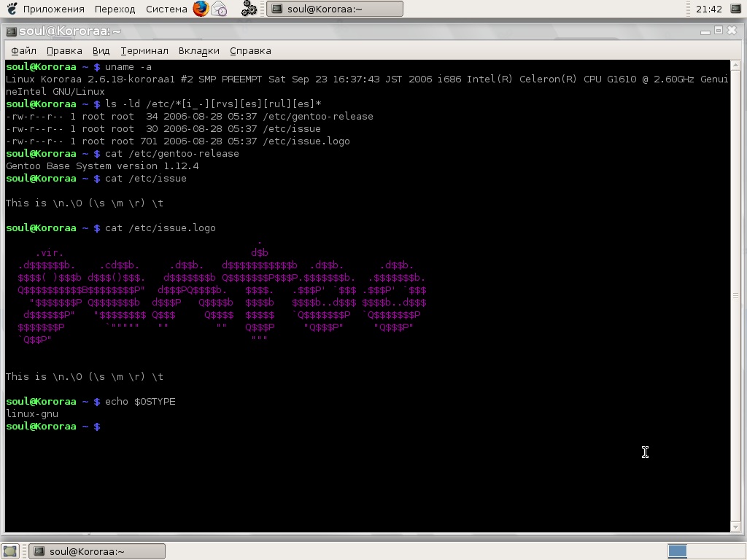Click the terminal window title bar icon
747x560 pixels.
click(12, 31)
